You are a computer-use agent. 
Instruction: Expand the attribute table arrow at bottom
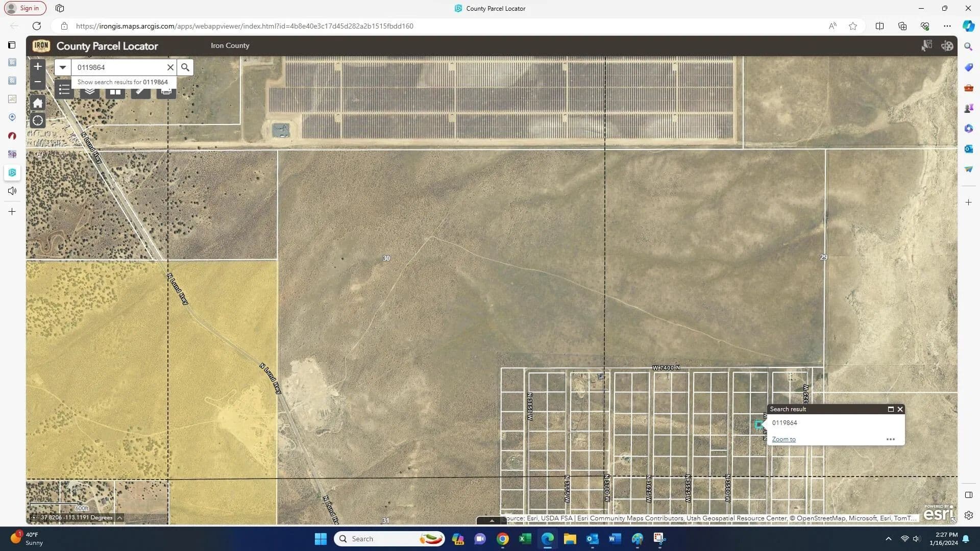click(492, 521)
